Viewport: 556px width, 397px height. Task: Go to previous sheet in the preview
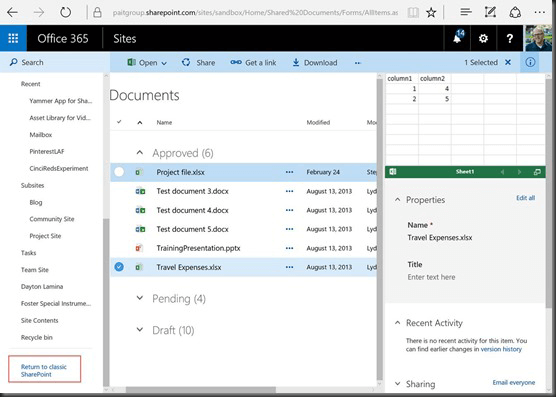[x=502, y=172]
